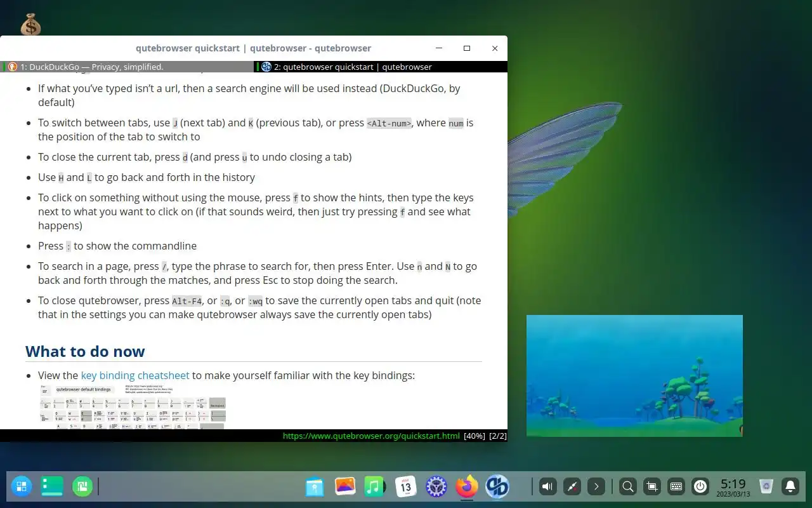Click the window title qutebrowser quickstart
Viewport: 812px width, 508px height.
(x=253, y=48)
